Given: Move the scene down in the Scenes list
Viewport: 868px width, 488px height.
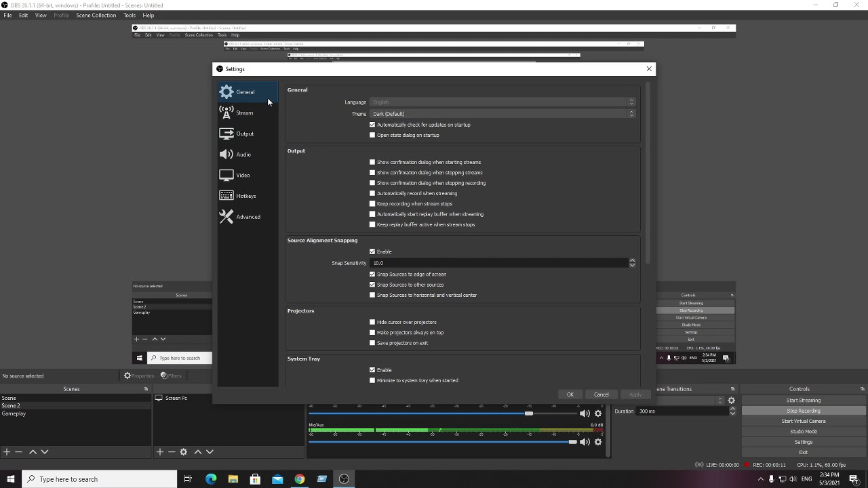Looking at the screenshot, I should (x=45, y=451).
